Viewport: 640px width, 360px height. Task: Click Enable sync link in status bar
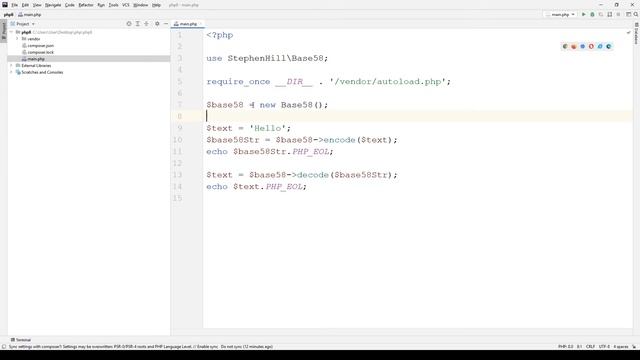[x=208, y=347]
